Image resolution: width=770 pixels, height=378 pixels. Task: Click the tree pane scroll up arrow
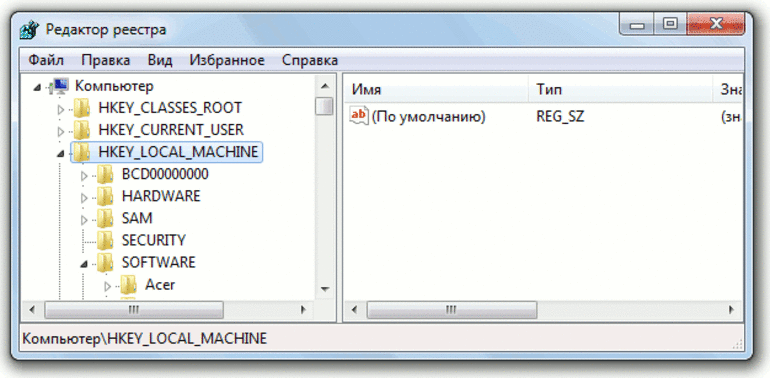(325, 86)
